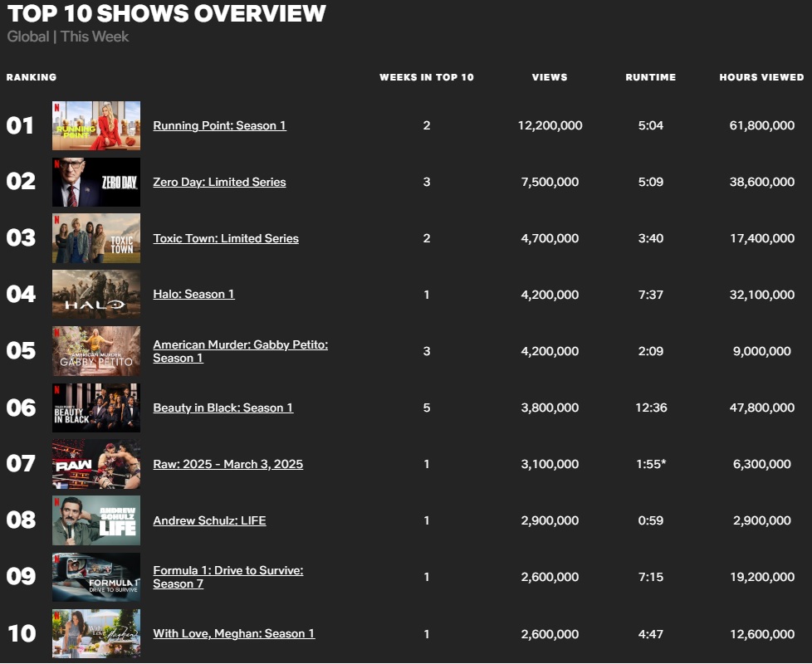This screenshot has width=812, height=664.
Task: Click the 6,300,000 hours viewed value
Action: tap(761, 464)
